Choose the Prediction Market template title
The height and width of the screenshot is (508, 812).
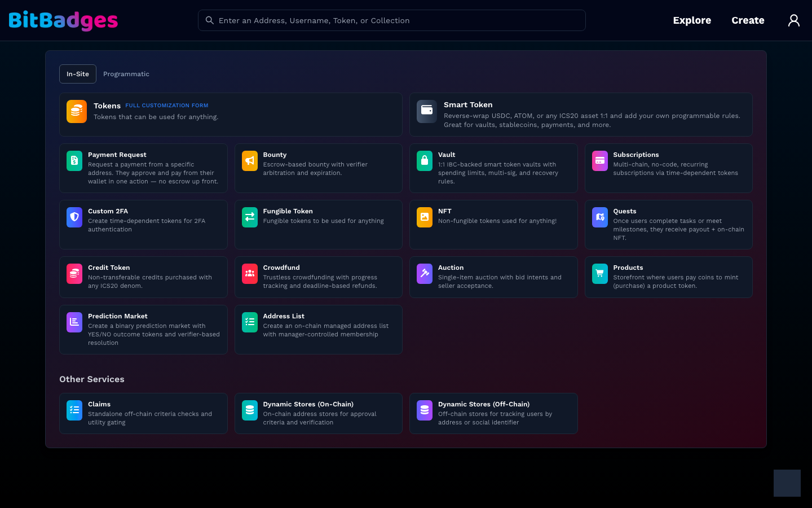tap(118, 316)
